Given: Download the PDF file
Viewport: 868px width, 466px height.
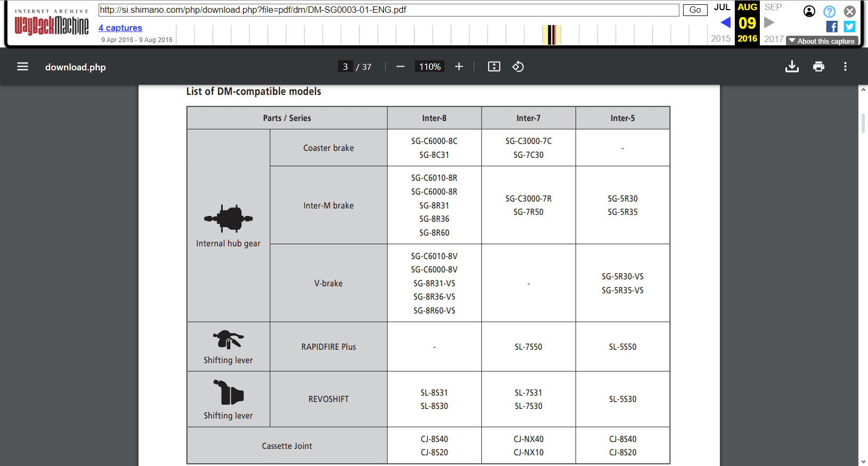Looking at the screenshot, I should click(x=792, y=67).
